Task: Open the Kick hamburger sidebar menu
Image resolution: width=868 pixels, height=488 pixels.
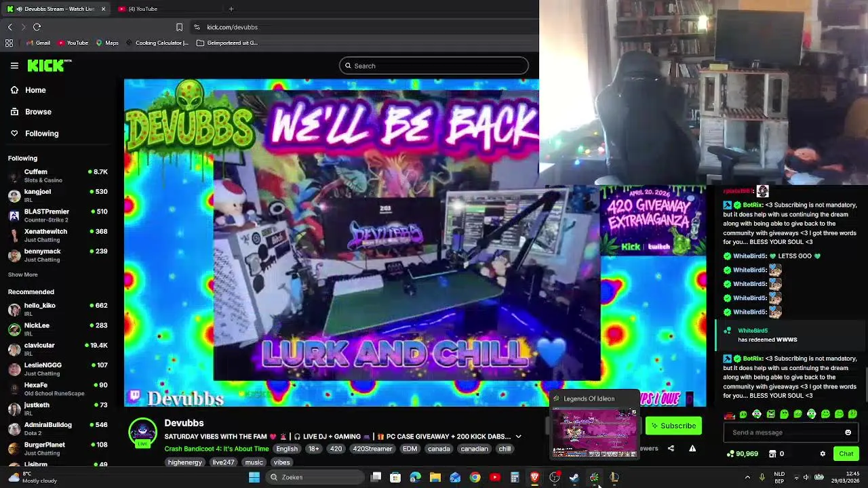Action: 14,66
